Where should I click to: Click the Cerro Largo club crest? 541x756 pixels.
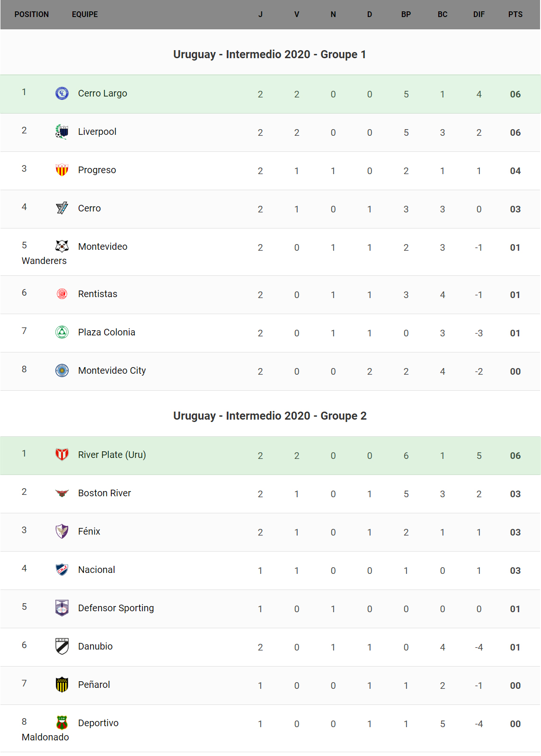click(62, 93)
